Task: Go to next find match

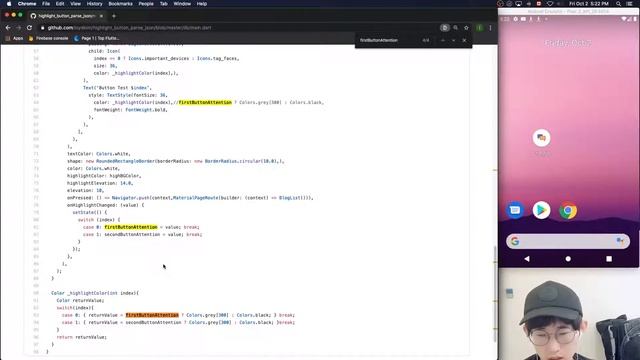Action: (453, 40)
